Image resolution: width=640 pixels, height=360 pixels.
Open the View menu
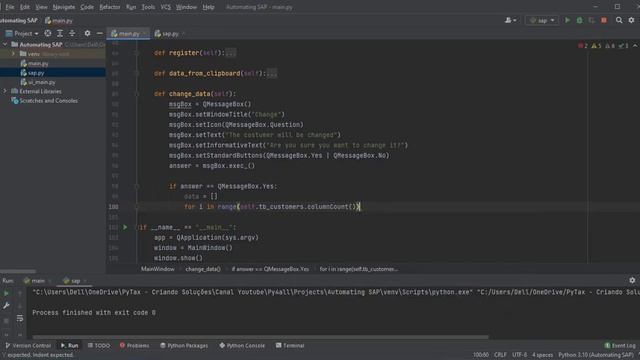(41, 7)
